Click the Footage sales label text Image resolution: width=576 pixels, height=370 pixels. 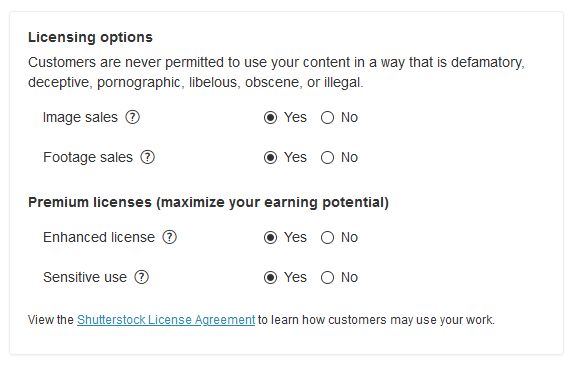(88, 158)
